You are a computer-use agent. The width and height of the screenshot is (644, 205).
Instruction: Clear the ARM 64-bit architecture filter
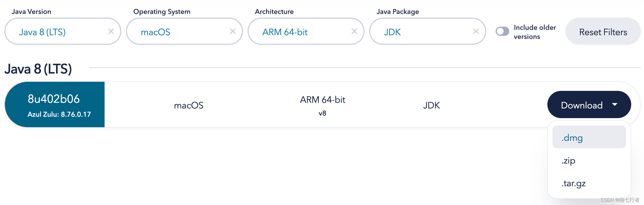click(354, 31)
